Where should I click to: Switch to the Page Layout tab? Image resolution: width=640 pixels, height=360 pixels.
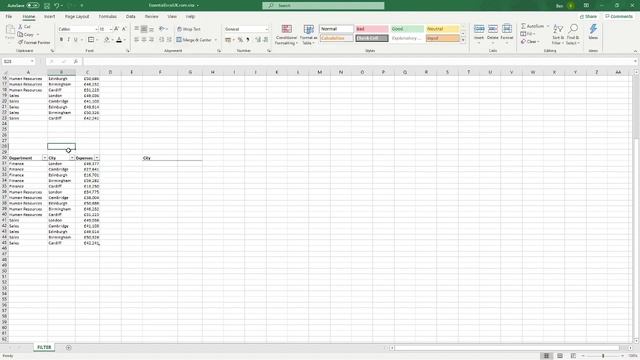77,17
